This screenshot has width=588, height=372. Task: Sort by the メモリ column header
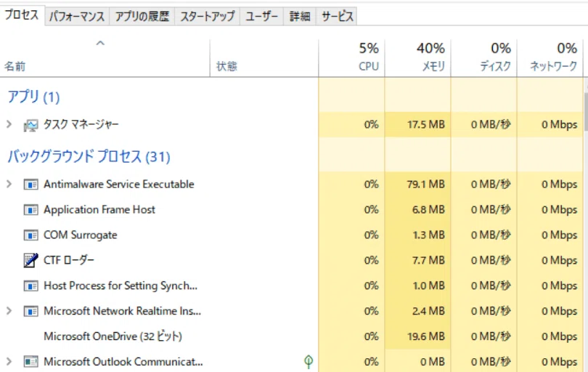[417, 58]
